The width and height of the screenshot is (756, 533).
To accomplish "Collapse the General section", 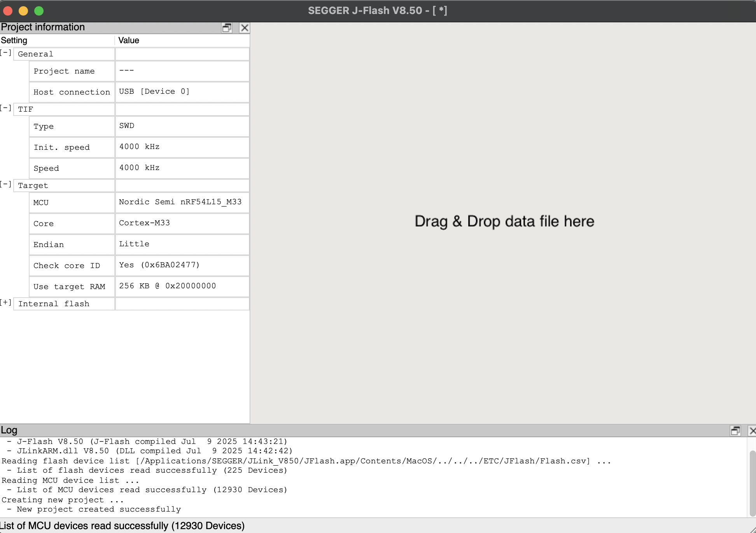I will [5, 53].
